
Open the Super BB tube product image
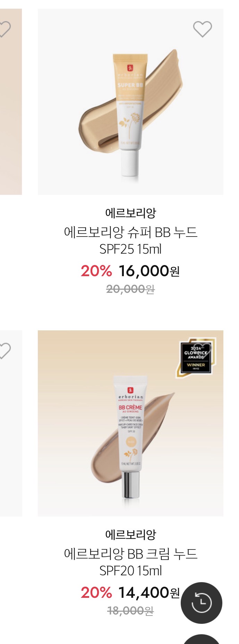[x=130, y=102]
